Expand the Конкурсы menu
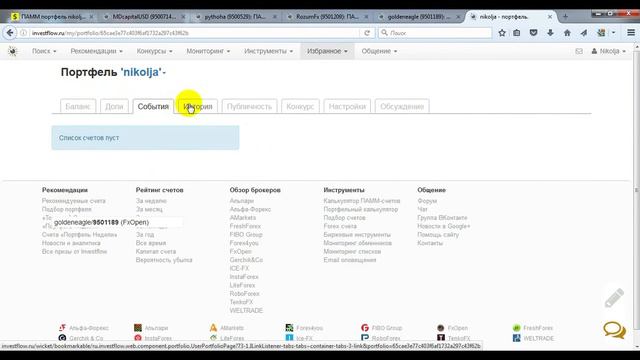The image size is (640, 360). [x=155, y=51]
